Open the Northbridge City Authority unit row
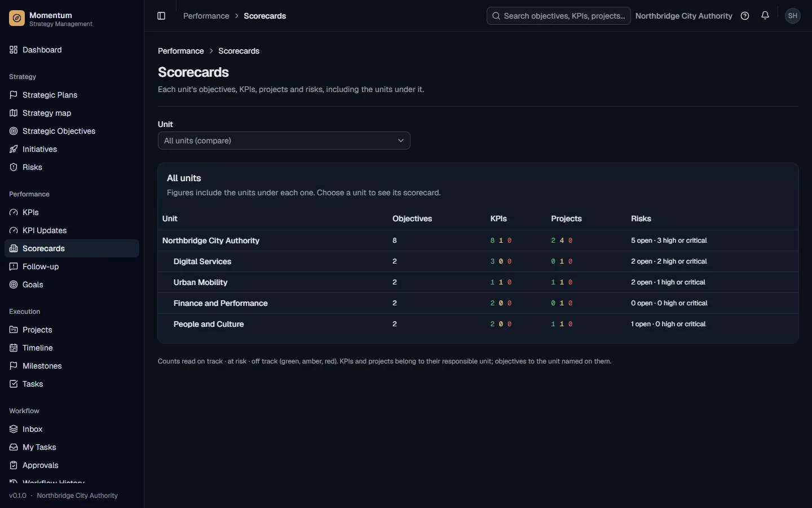The height and width of the screenshot is (508, 812). [478, 240]
